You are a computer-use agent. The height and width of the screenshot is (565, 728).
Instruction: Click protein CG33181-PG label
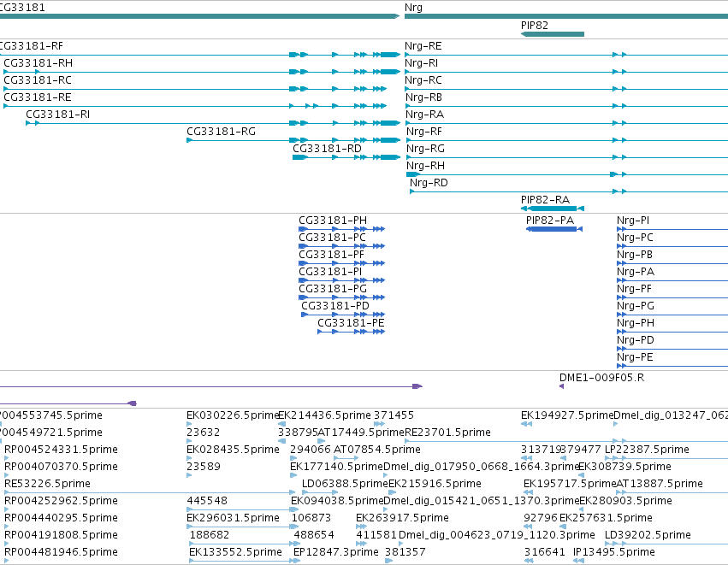[333, 289]
